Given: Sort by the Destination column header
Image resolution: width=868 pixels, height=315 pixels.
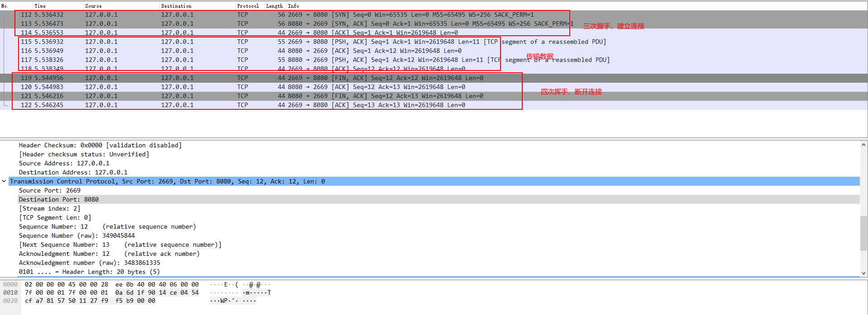Looking at the screenshot, I should [176, 6].
